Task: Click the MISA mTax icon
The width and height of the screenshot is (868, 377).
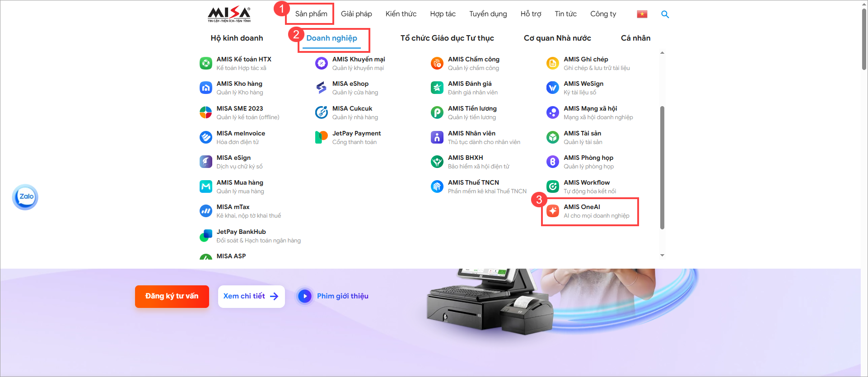Action: click(x=206, y=211)
